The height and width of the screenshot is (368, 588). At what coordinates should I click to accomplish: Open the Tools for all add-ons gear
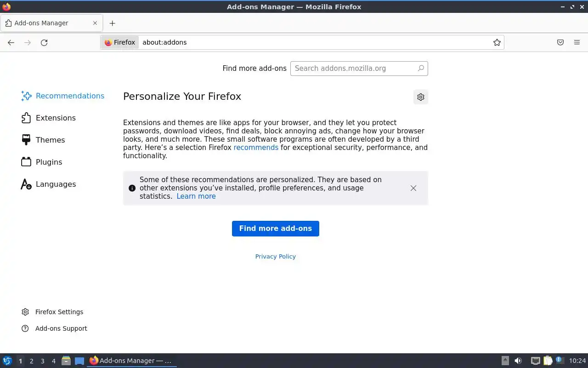(421, 97)
